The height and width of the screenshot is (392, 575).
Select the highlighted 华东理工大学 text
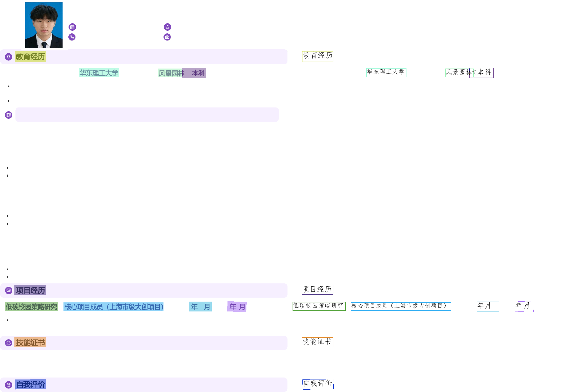point(99,73)
